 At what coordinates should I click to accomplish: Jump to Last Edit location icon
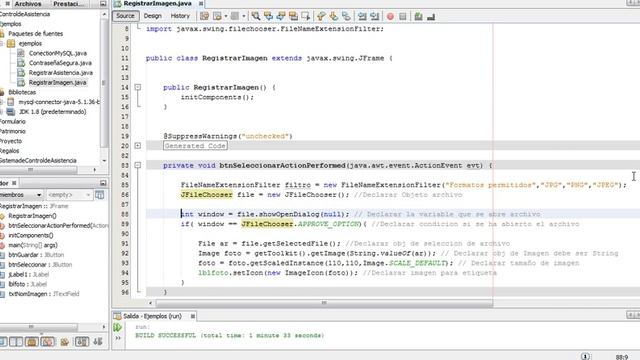pyautogui.click(x=204, y=16)
